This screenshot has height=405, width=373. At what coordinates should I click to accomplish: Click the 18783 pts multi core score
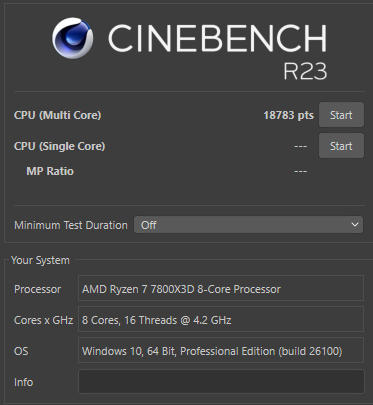(x=289, y=115)
